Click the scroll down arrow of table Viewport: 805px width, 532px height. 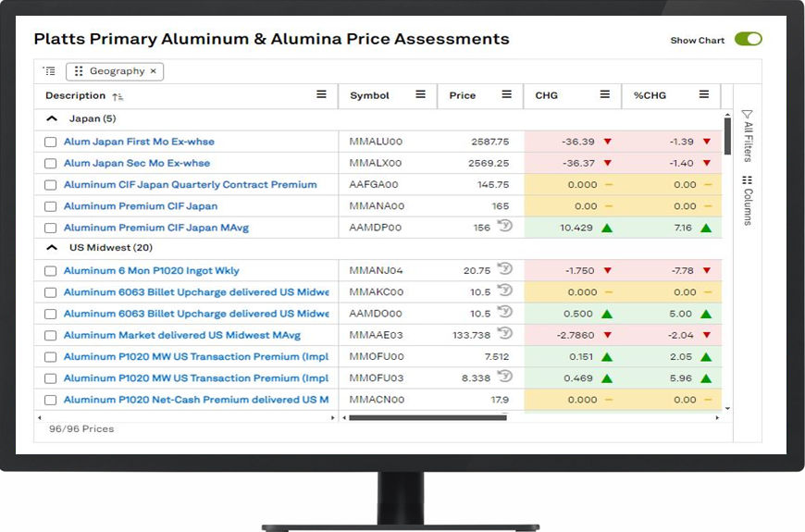tap(727, 409)
